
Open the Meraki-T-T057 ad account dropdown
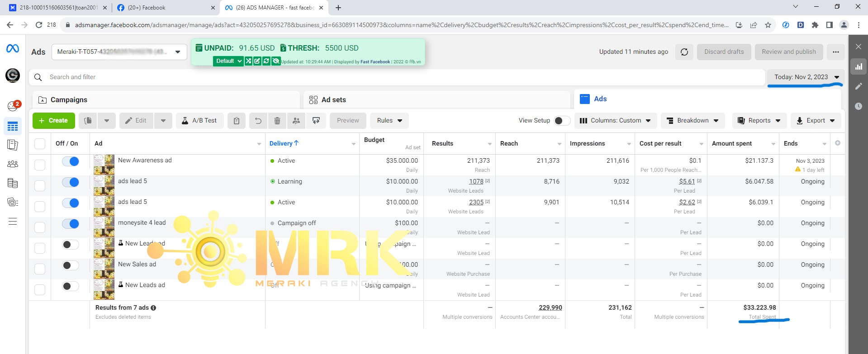(119, 52)
